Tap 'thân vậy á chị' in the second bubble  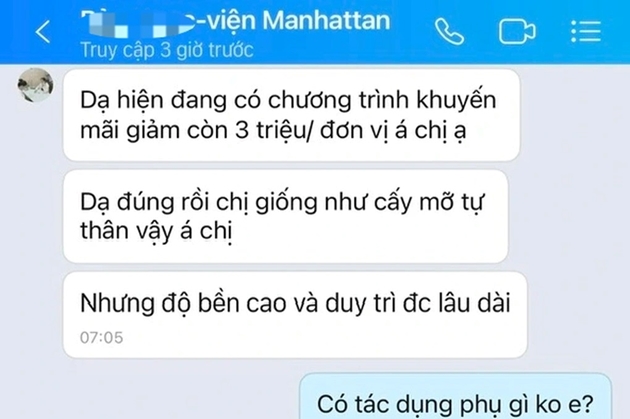tap(156, 232)
